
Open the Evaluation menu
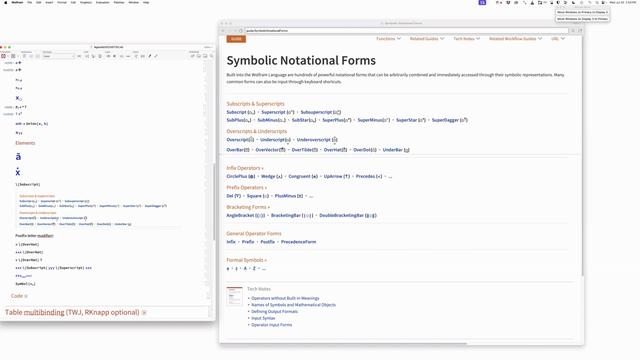[102, 2]
